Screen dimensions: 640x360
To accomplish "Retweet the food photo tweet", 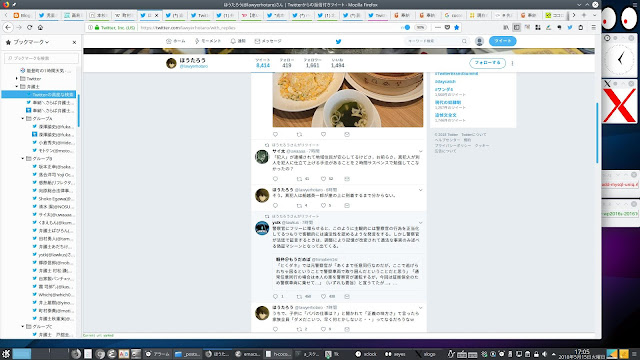I will (x=300, y=134).
